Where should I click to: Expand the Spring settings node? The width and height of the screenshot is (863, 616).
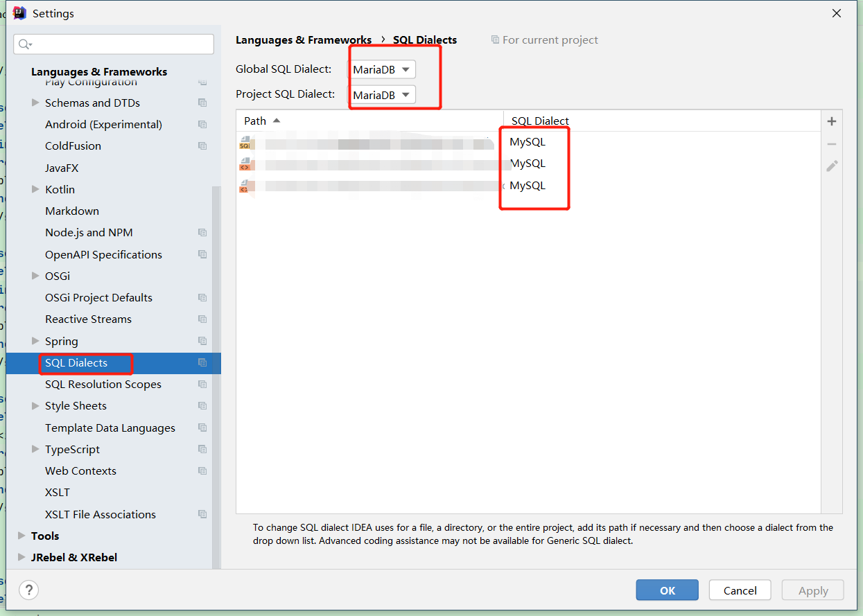click(35, 341)
